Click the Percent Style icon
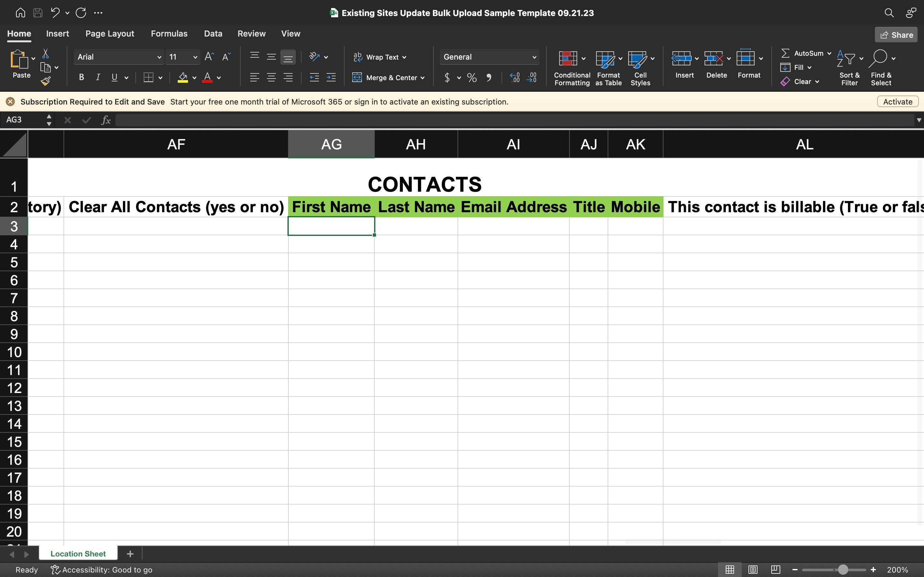 click(x=472, y=78)
